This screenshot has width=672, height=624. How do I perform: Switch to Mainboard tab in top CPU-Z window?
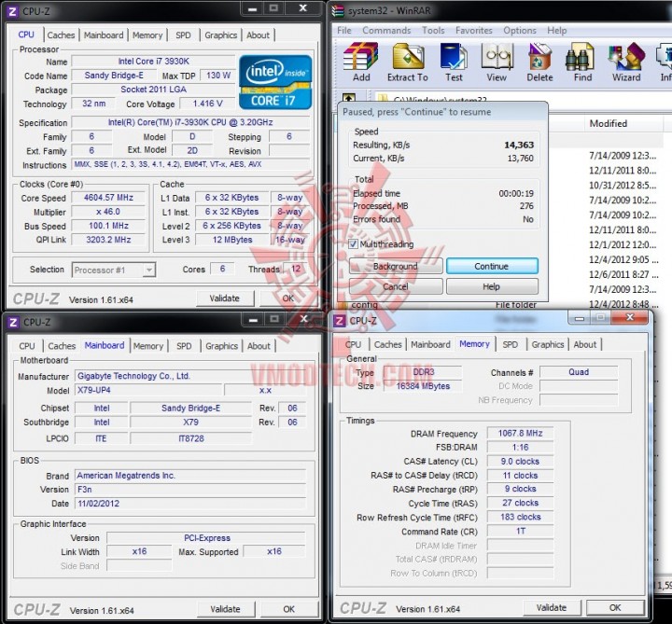(104, 35)
